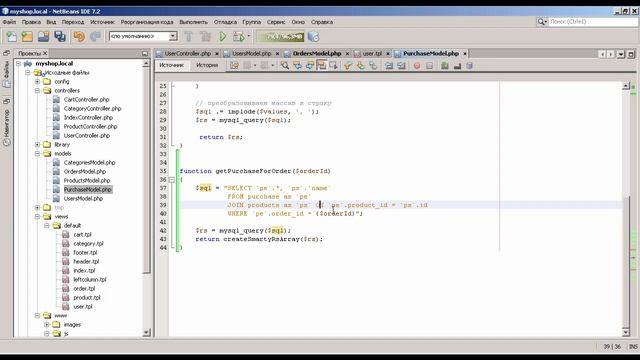Click the Build Project hammer icon

189,37
